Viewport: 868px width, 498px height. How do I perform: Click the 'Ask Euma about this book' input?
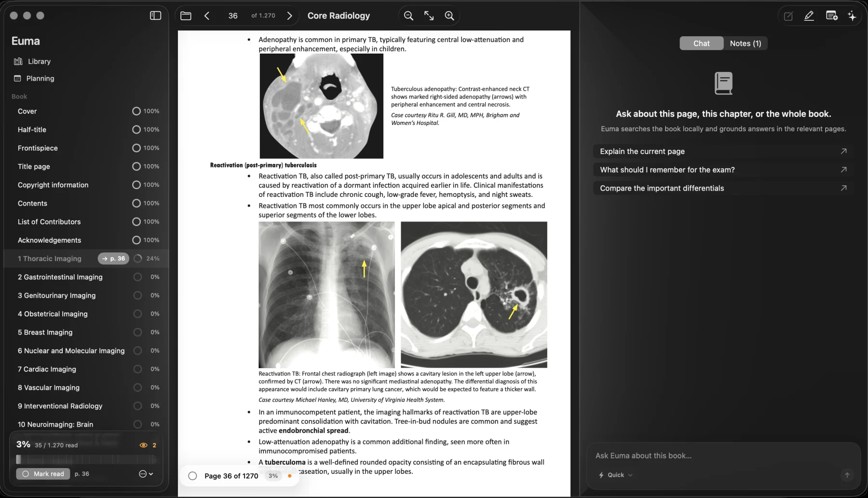click(x=723, y=456)
